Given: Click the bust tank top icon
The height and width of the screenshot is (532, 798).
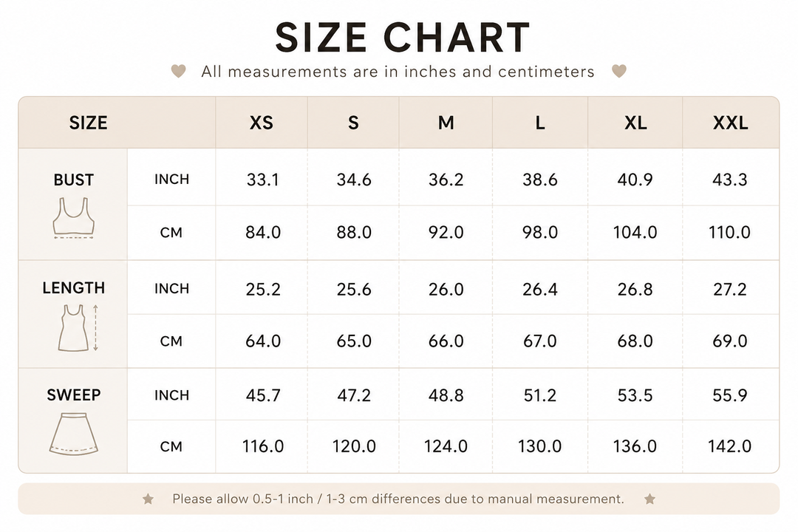Looking at the screenshot, I should tap(74, 217).
